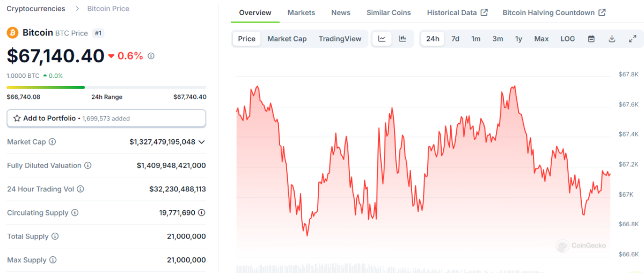Image resolution: width=644 pixels, height=273 pixels.
Task: Toggle LOG scale on chart
Action: (x=568, y=39)
